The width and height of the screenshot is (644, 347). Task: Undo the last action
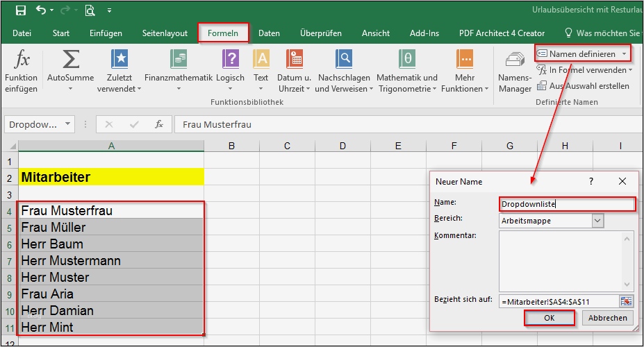(41, 10)
